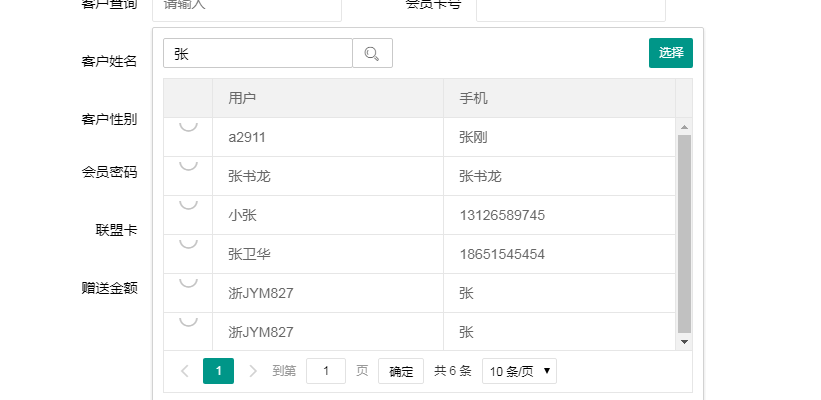The width and height of the screenshot is (821, 400).
Task: Select radio button for user a2911
Action: click(x=188, y=126)
